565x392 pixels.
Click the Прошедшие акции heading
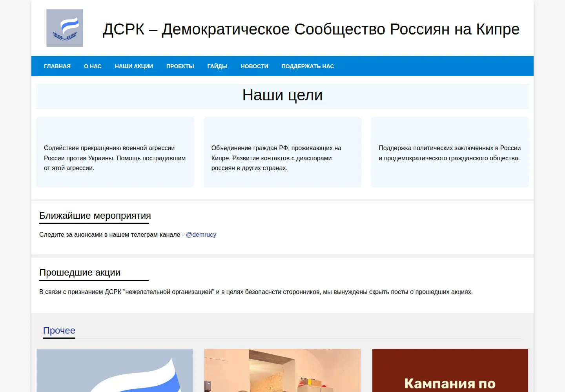coord(80,272)
